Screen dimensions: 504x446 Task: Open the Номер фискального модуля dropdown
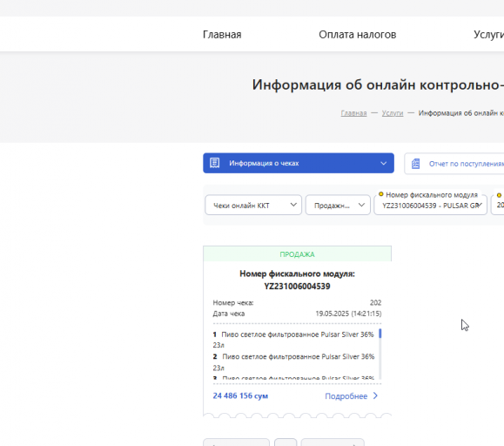coord(431,206)
